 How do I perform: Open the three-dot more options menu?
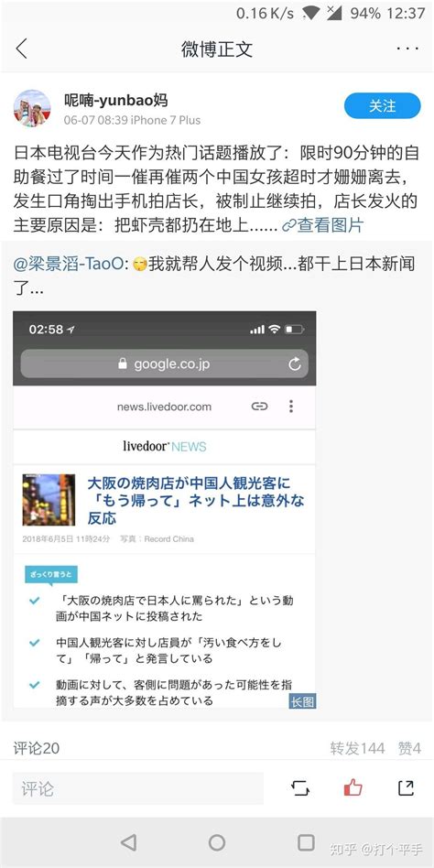(x=407, y=49)
